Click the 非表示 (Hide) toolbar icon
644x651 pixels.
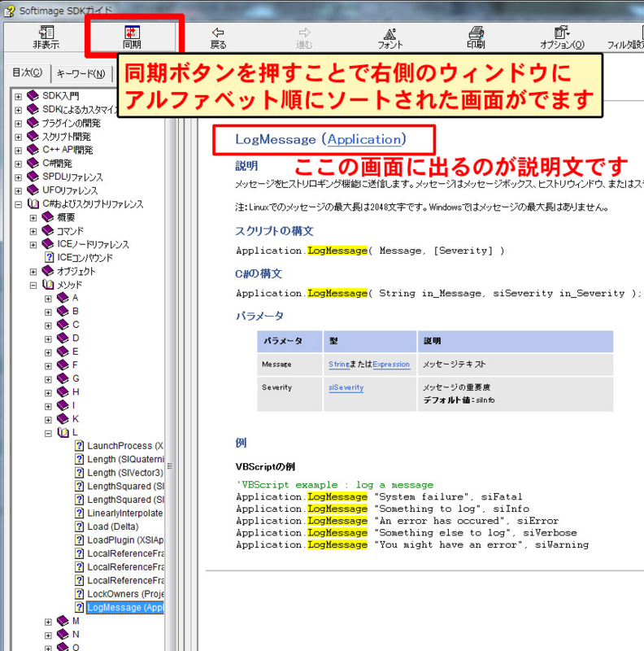46,37
